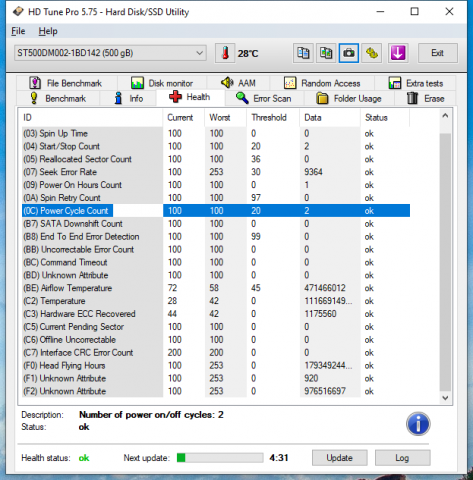
Task: Switch to the Benchmark tab
Action: coord(58,98)
